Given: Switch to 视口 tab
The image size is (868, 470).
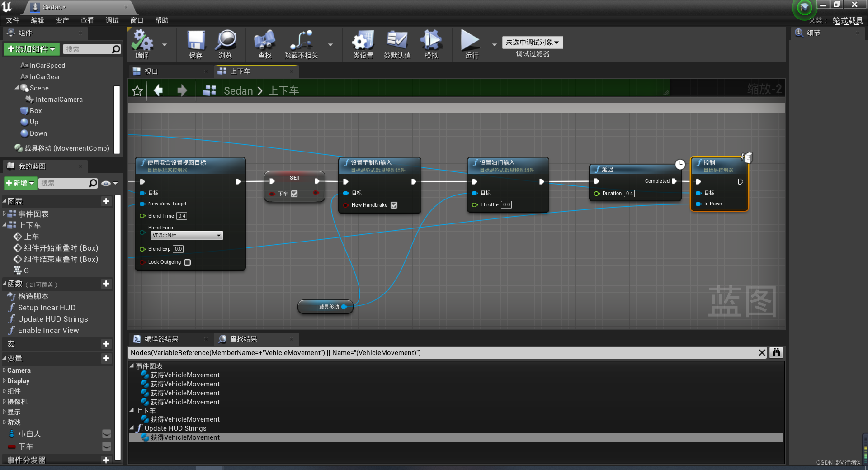Looking at the screenshot, I should pyautogui.click(x=170, y=71).
